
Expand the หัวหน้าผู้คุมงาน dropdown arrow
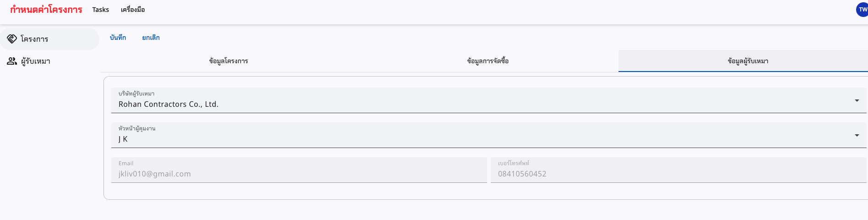(857, 136)
